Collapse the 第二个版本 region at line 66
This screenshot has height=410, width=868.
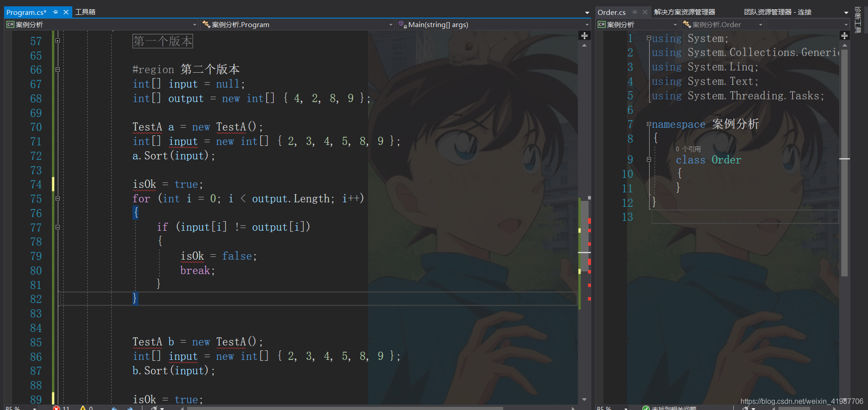57,70
